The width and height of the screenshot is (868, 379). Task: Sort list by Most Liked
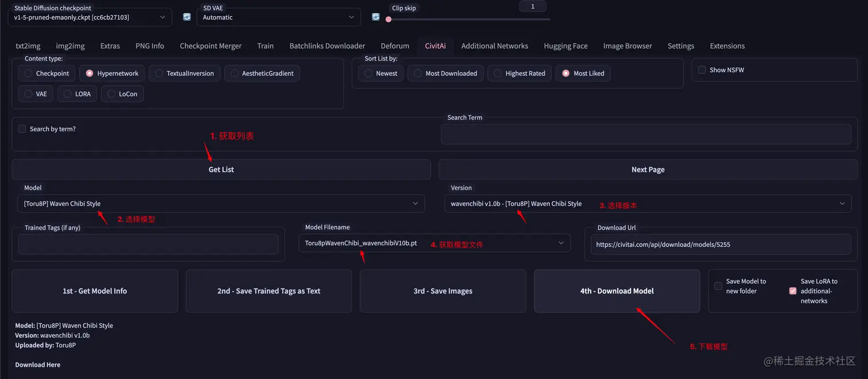coord(583,74)
